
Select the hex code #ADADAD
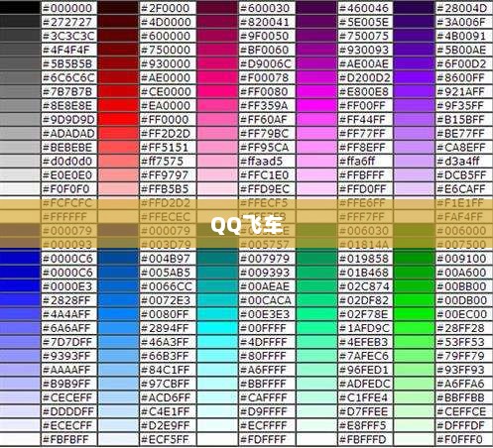[68, 134]
